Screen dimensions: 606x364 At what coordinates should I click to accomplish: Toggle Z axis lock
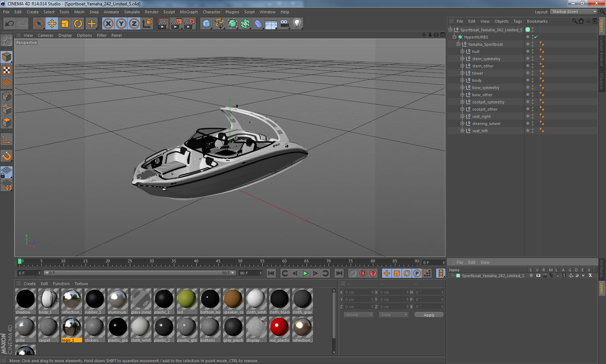tap(134, 24)
